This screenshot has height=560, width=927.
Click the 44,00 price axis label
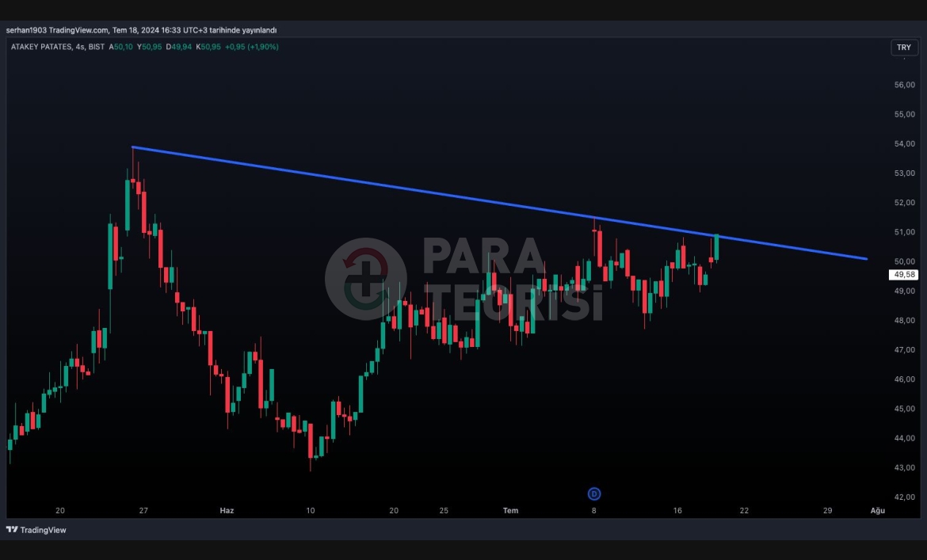point(905,438)
